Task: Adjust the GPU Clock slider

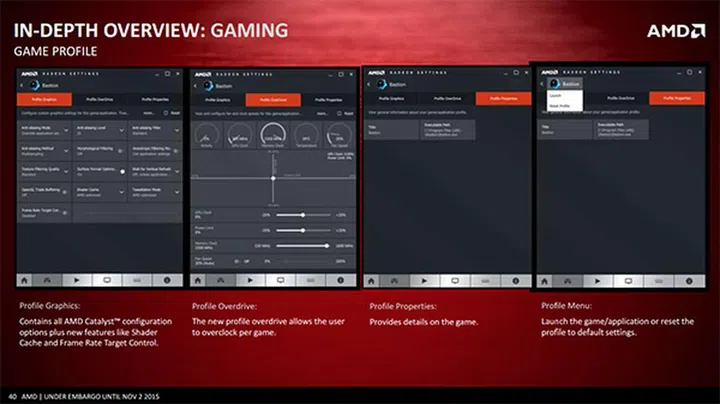Action: coord(303,215)
